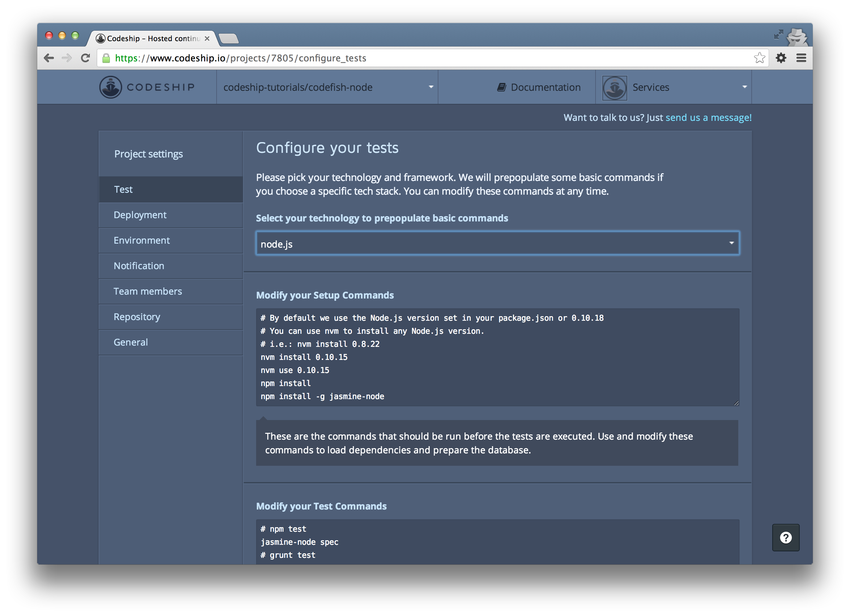The image size is (850, 616).
Task: Click the help question mark button
Action: [786, 537]
